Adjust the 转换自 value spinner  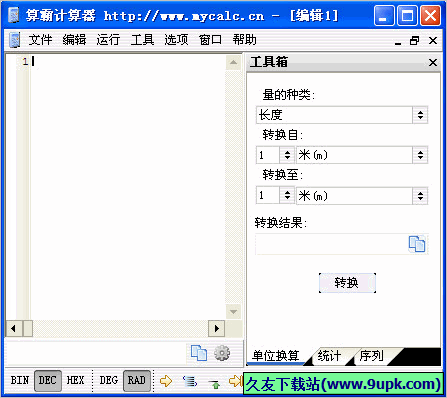tap(287, 155)
